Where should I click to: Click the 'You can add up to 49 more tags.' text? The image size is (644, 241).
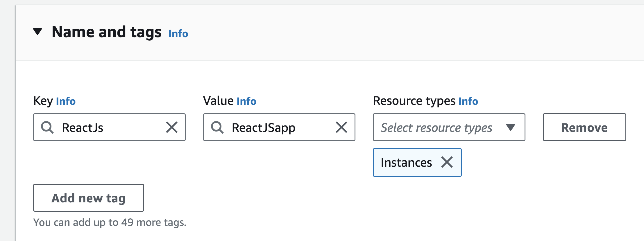110,222
